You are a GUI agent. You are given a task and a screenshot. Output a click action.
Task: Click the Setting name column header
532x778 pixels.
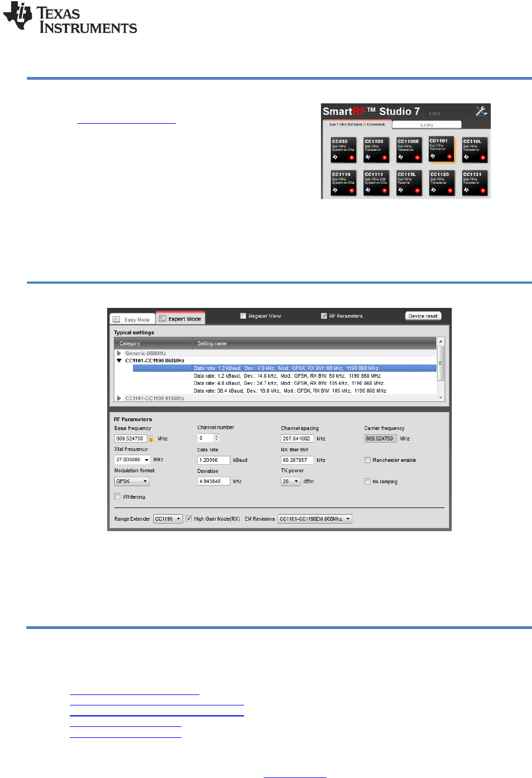(x=314, y=344)
